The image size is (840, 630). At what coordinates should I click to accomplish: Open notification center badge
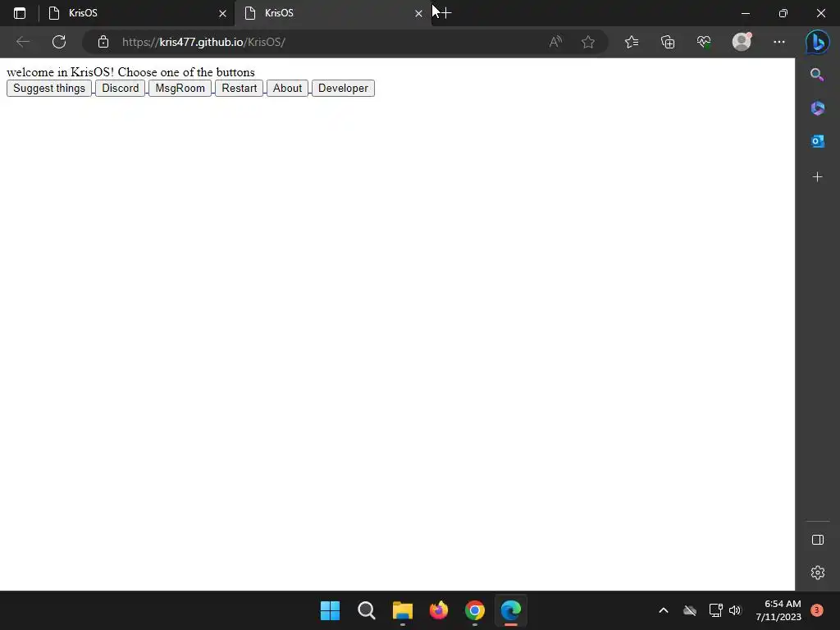coord(817,610)
